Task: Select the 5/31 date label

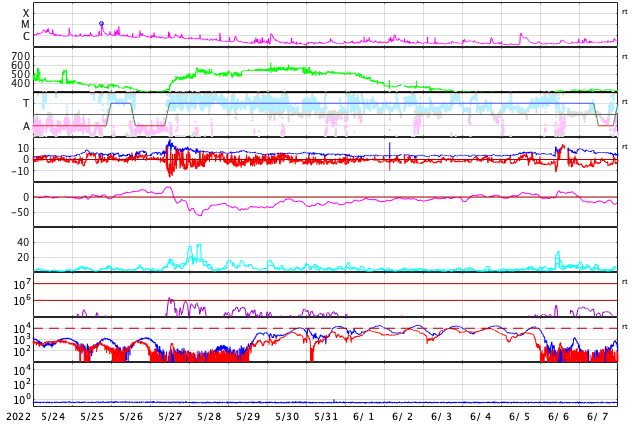Action: tap(326, 416)
